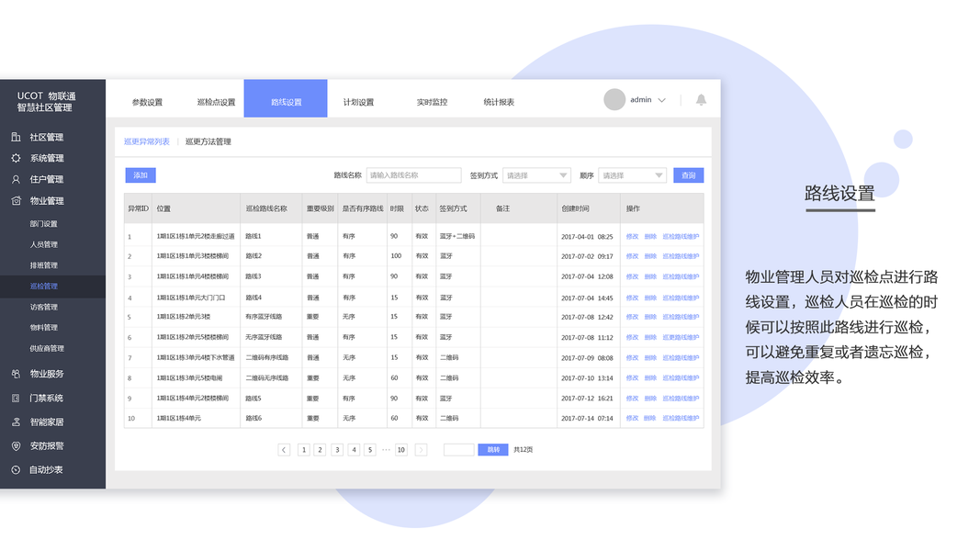Image resolution: width=980 pixels, height=551 pixels.
Task: Select the 巡更方法管理 sub-tab
Action: (208, 141)
